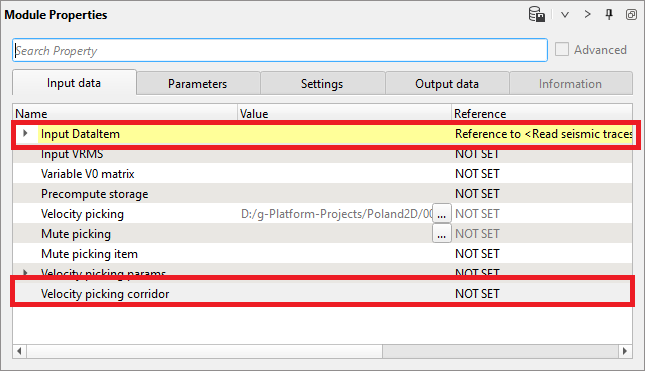Expand the Velocity picking params row
Screen dimensions: 645x371
click(x=25, y=273)
